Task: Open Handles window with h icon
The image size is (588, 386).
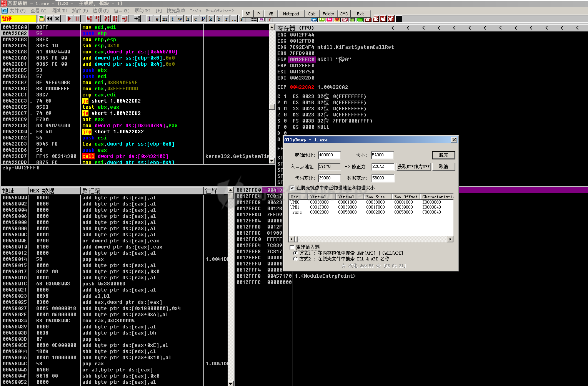Action: click(x=188, y=18)
